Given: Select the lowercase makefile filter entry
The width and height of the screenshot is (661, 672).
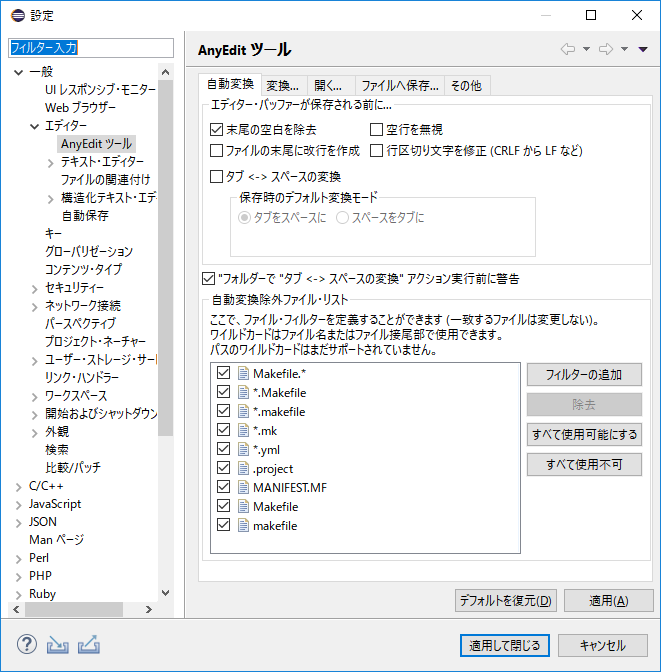Looking at the screenshot, I should click(x=275, y=525).
